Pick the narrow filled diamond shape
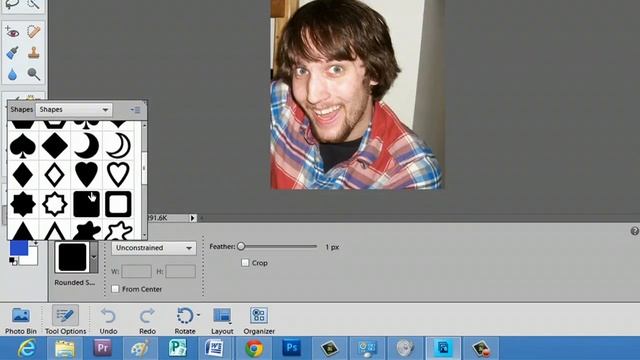Viewport: 640px width, 360px height. [22, 175]
